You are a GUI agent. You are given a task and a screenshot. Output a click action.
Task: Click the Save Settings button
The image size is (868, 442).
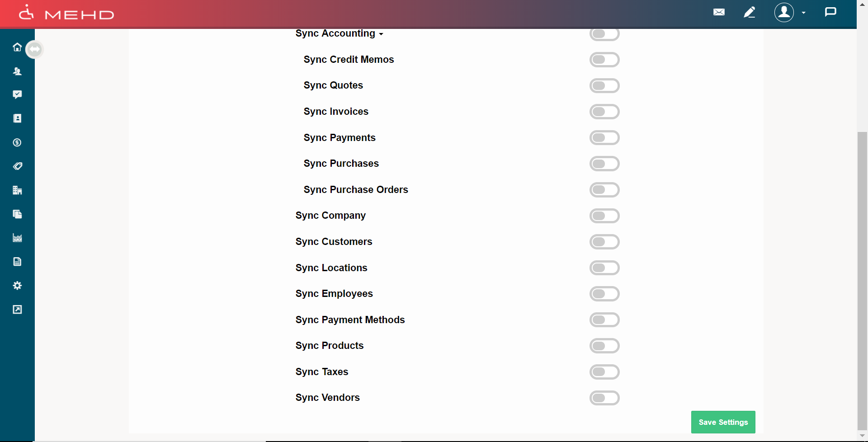[723, 422]
